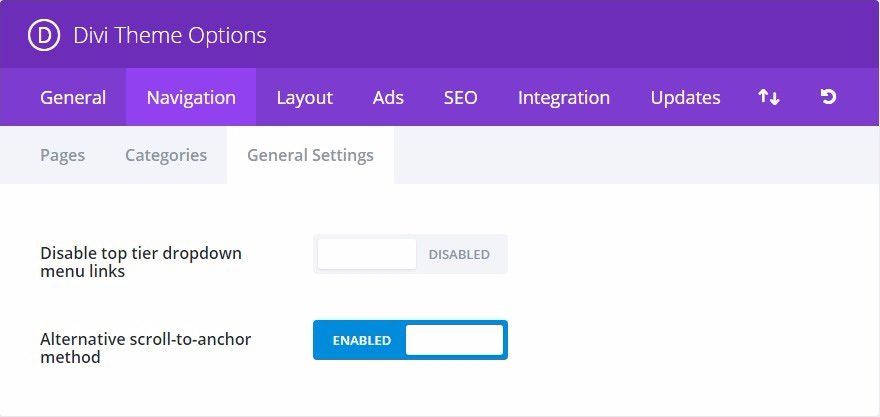880x417 pixels.
Task: Select the Navigation tab
Action: [x=191, y=97]
